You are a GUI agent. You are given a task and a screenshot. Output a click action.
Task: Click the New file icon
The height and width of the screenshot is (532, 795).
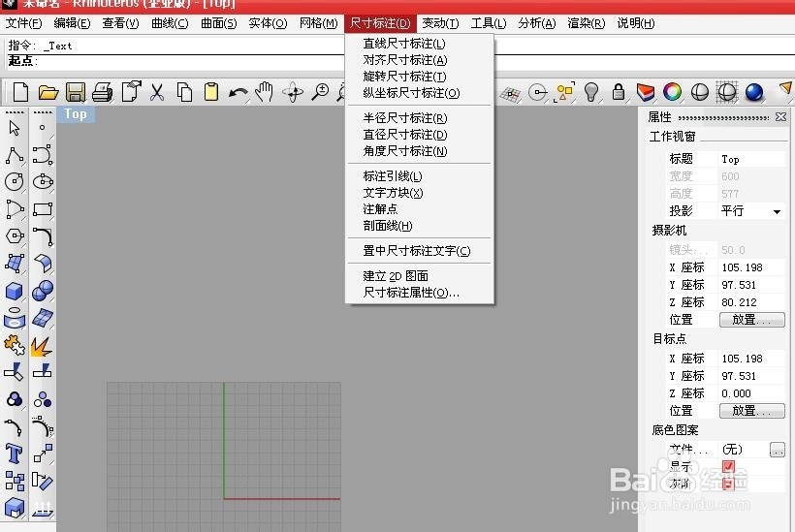pyautogui.click(x=20, y=92)
